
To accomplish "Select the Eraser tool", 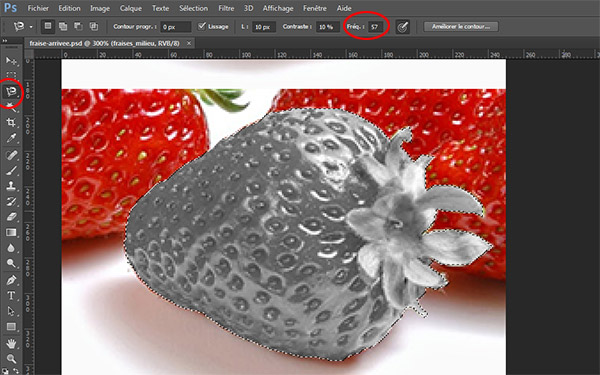I will tap(11, 217).
